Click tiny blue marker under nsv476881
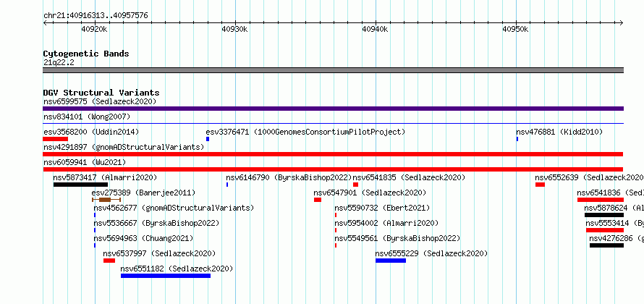644x304 pixels. click(x=517, y=139)
